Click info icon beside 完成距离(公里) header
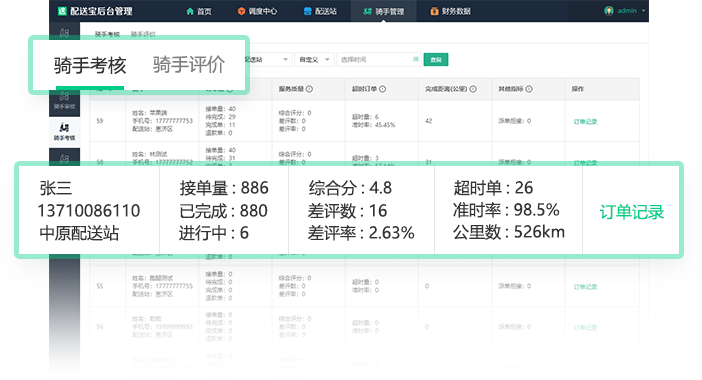This screenshot has width=702, height=380. coord(473,89)
